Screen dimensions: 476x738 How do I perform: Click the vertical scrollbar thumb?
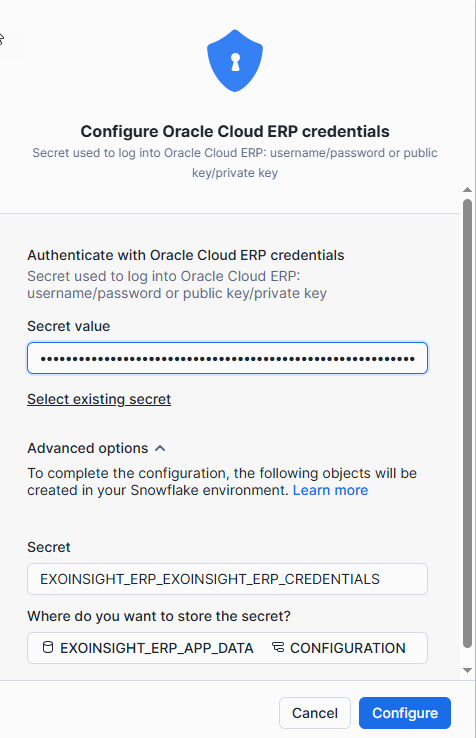(x=467, y=424)
